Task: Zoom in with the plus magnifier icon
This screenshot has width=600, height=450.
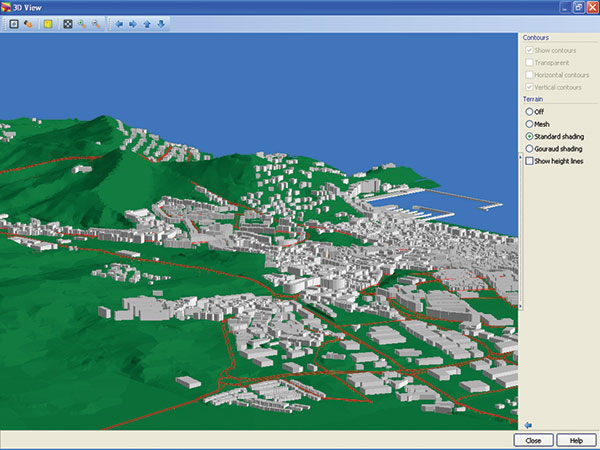Action: [82, 24]
